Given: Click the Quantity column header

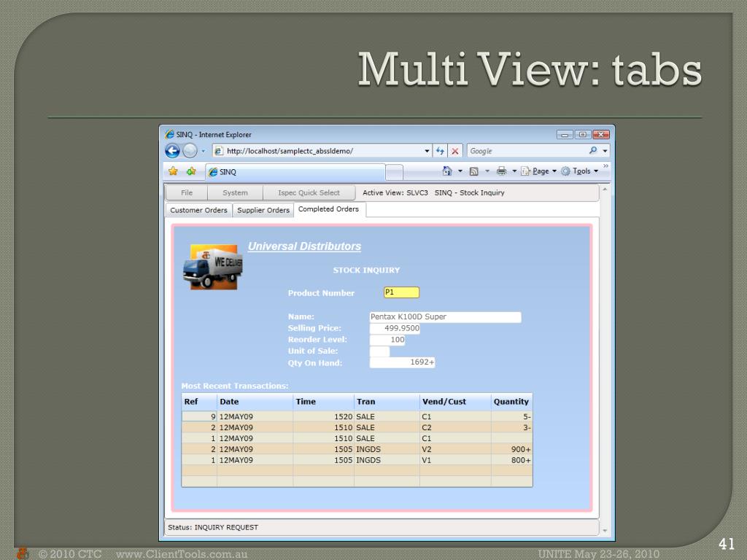Looking at the screenshot, I should (x=511, y=402).
